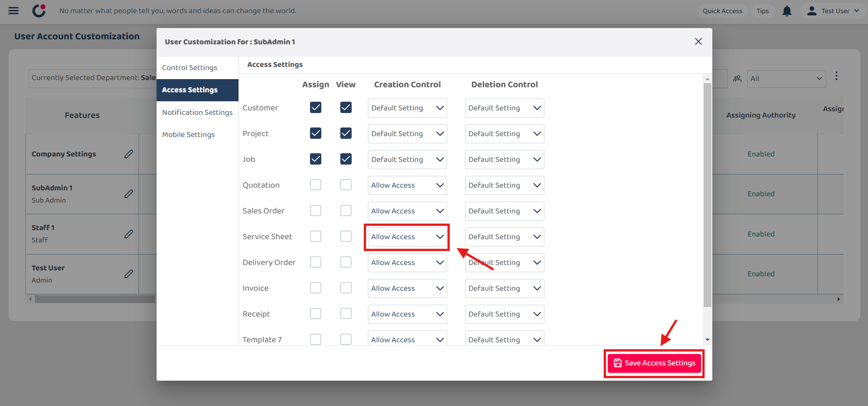The height and width of the screenshot is (406, 868).
Task: Edit Test User with the pencil icon
Action: (x=129, y=274)
